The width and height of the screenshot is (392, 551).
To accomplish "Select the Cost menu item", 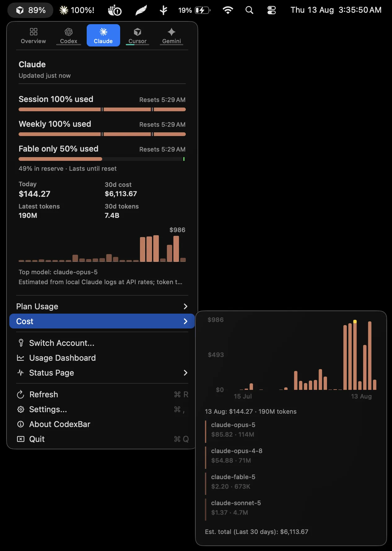I will coord(102,321).
